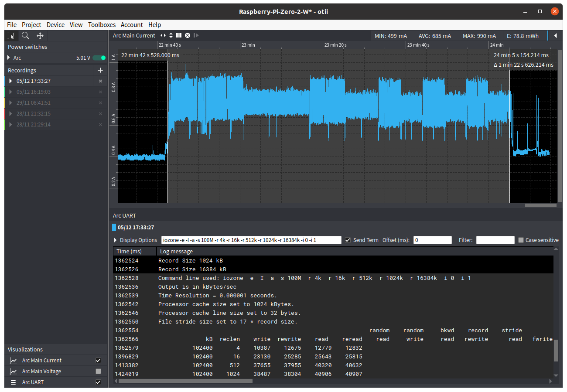Click the Arc UART list icon

tap(14, 382)
